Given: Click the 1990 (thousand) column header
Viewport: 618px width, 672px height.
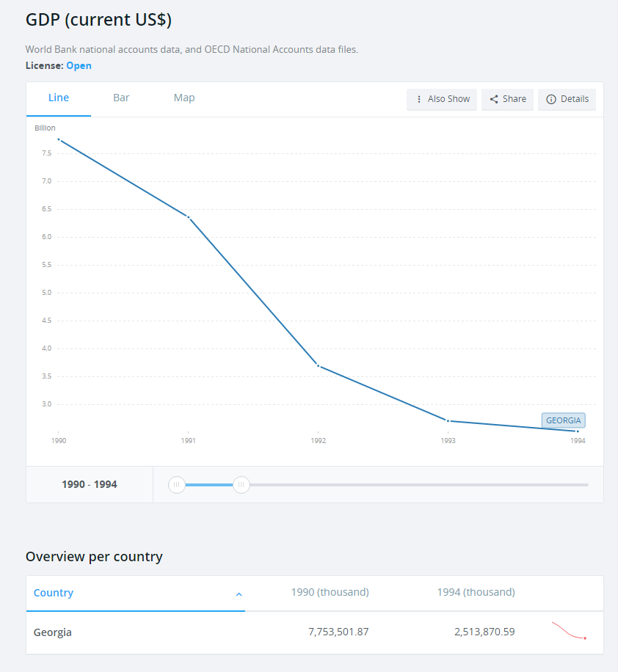Looking at the screenshot, I should 330,592.
